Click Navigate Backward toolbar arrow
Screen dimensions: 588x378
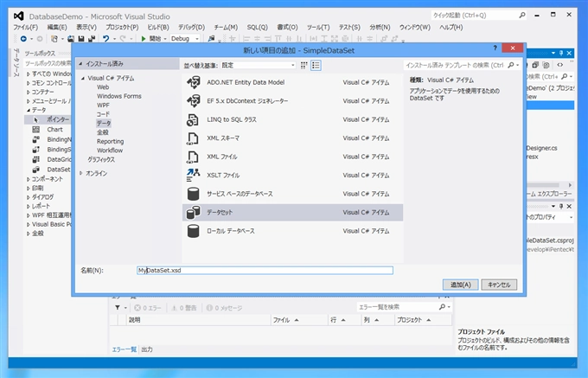coord(23,38)
